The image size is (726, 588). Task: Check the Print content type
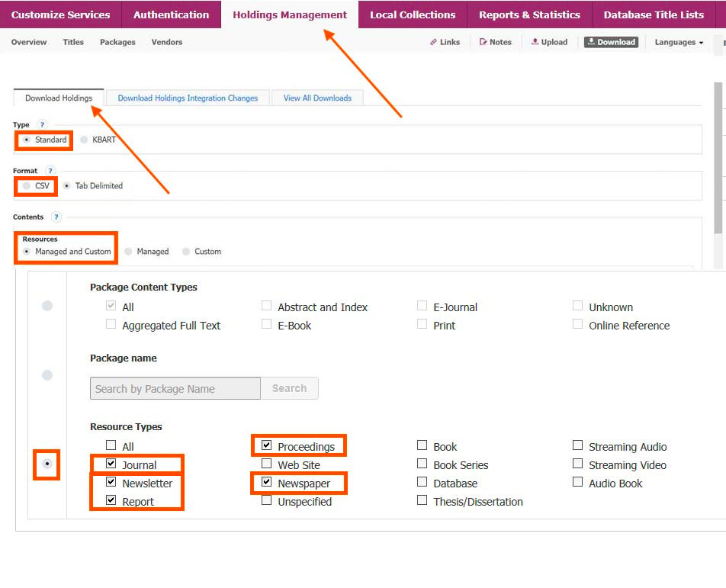pos(422,324)
